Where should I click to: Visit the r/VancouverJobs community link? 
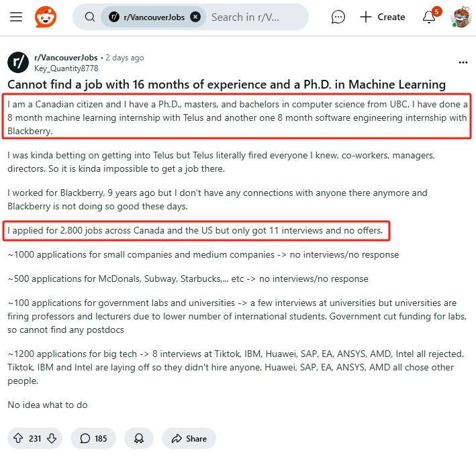(x=66, y=57)
